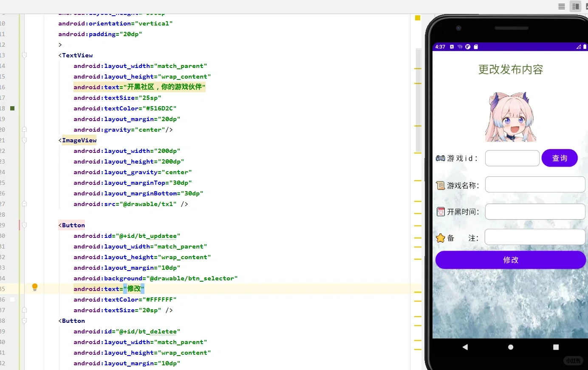Click the 游戏id text input field
Viewport: 588px width, 370px height.
tap(512, 158)
